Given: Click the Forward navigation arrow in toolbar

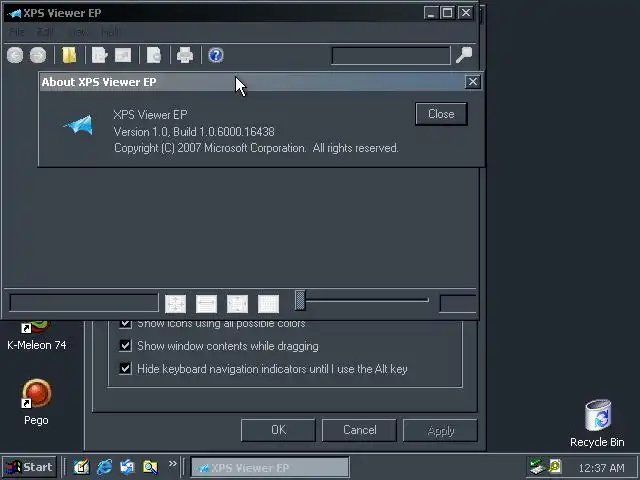Looking at the screenshot, I should [x=38, y=55].
